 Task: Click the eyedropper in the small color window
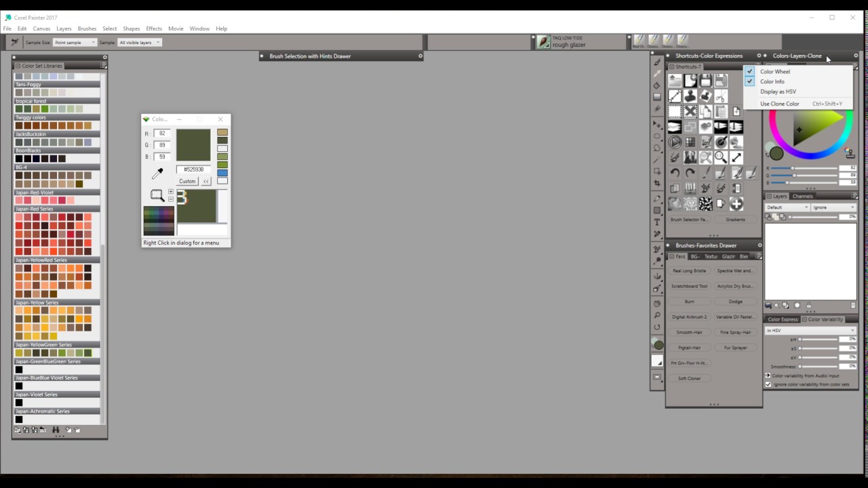[157, 174]
